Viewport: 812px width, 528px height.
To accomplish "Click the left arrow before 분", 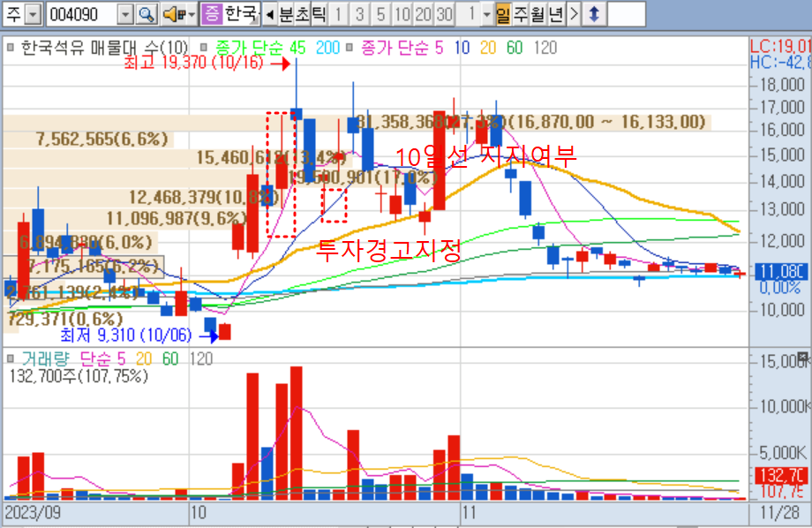I will [269, 14].
